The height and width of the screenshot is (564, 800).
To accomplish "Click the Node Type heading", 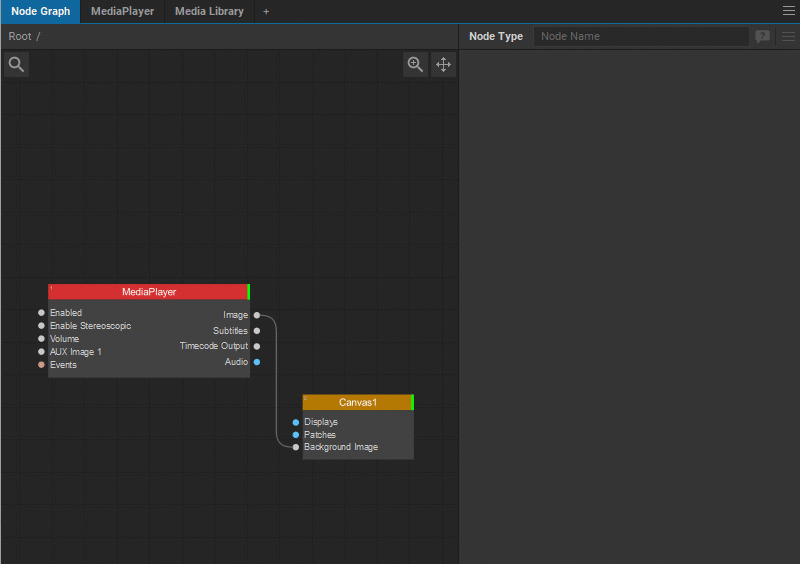I will (x=496, y=36).
